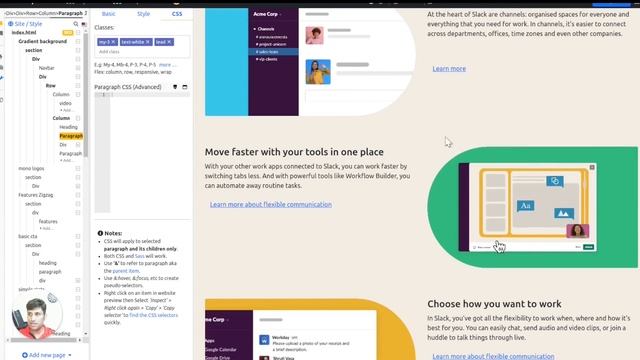
Task: Switch to the CSS tab
Action: click(x=177, y=14)
